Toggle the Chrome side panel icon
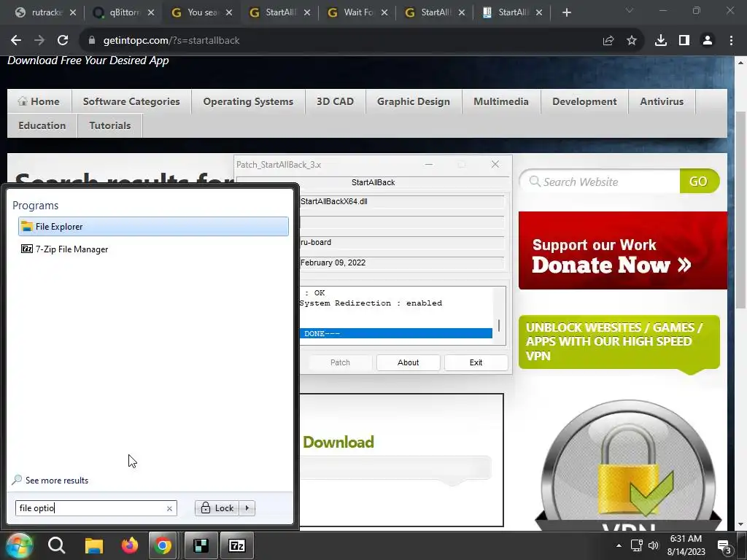The height and width of the screenshot is (560, 747). 684,41
